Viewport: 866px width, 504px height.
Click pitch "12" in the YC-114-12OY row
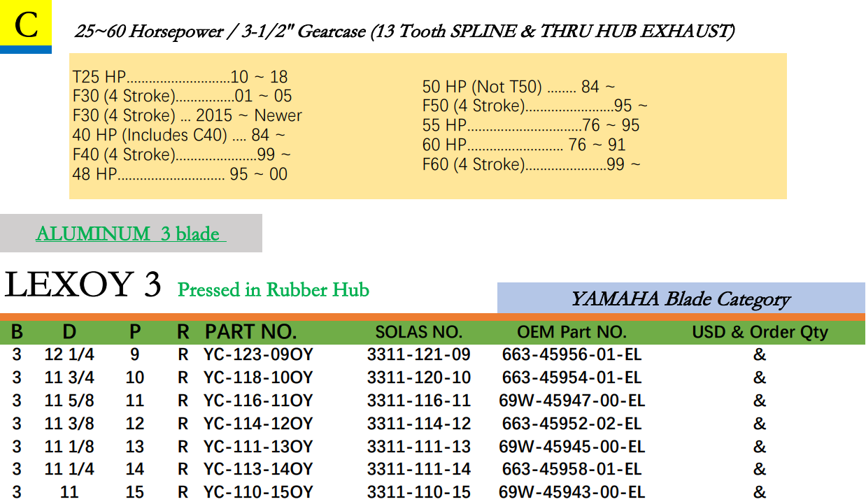(x=135, y=424)
